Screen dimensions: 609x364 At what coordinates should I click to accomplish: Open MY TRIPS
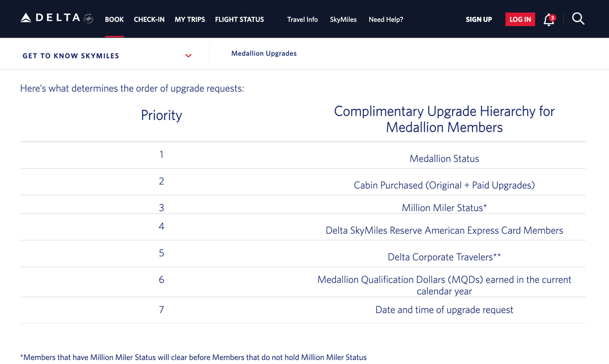pyautogui.click(x=189, y=19)
